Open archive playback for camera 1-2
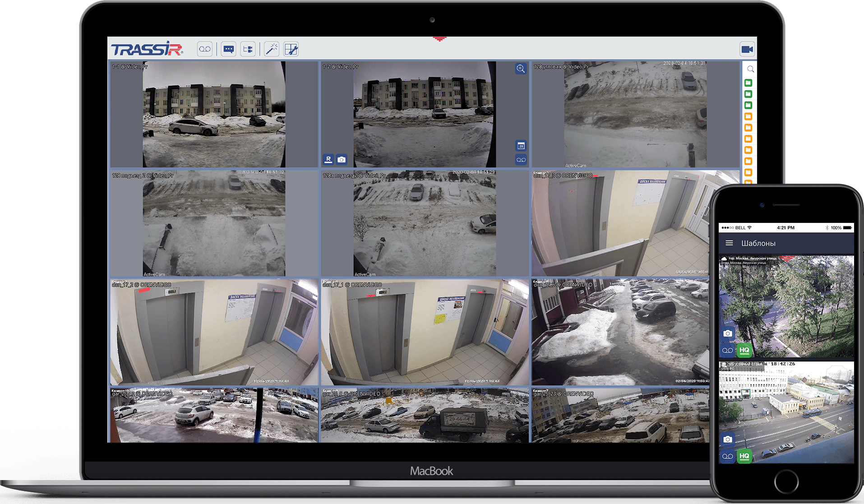 point(521,160)
